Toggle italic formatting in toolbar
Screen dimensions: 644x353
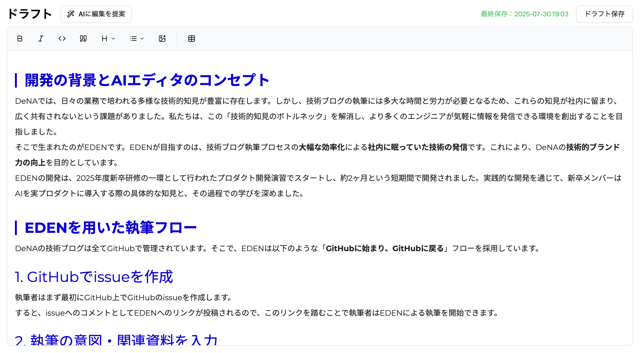tap(41, 39)
